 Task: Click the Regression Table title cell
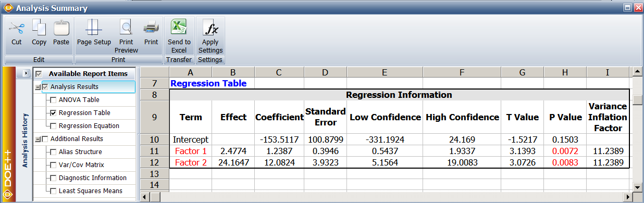tap(208, 83)
